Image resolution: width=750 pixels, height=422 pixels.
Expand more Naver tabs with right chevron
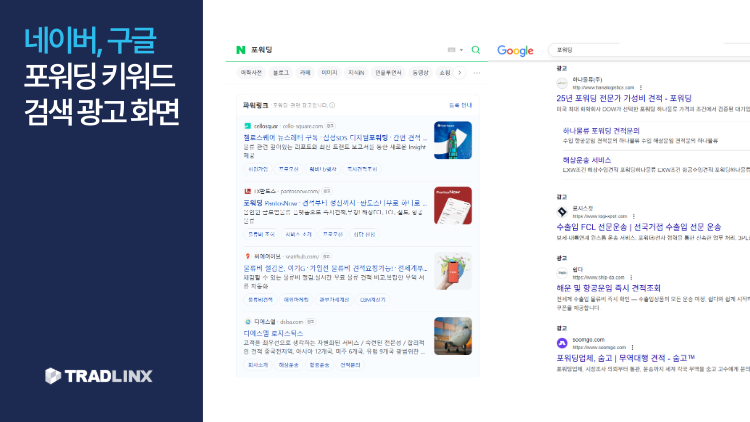pyautogui.click(x=460, y=73)
